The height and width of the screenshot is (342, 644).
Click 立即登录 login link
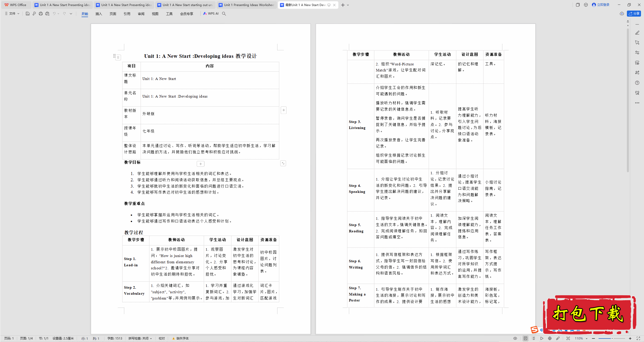pyautogui.click(x=601, y=5)
